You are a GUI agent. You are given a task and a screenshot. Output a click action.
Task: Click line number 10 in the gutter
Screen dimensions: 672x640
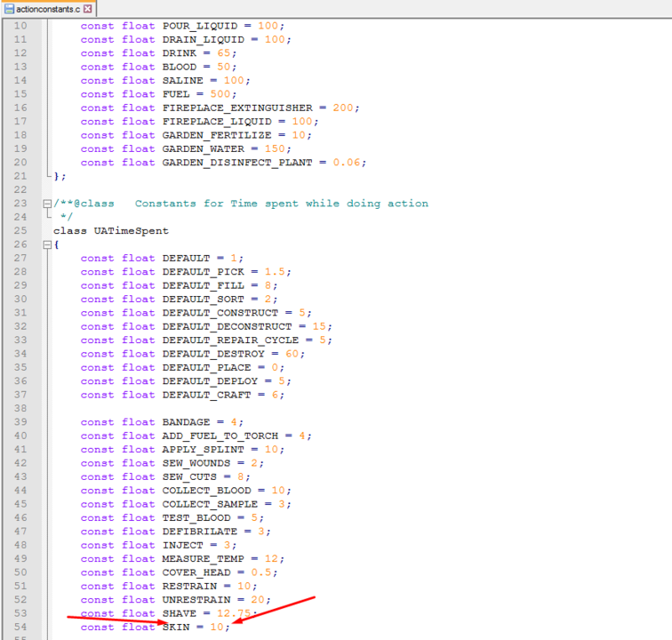tap(20, 26)
